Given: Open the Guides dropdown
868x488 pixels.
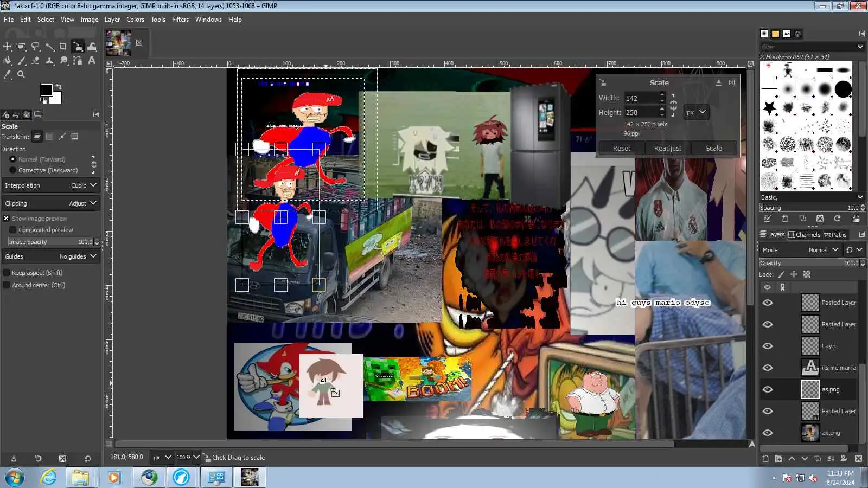Looking at the screenshot, I should point(51,256).
